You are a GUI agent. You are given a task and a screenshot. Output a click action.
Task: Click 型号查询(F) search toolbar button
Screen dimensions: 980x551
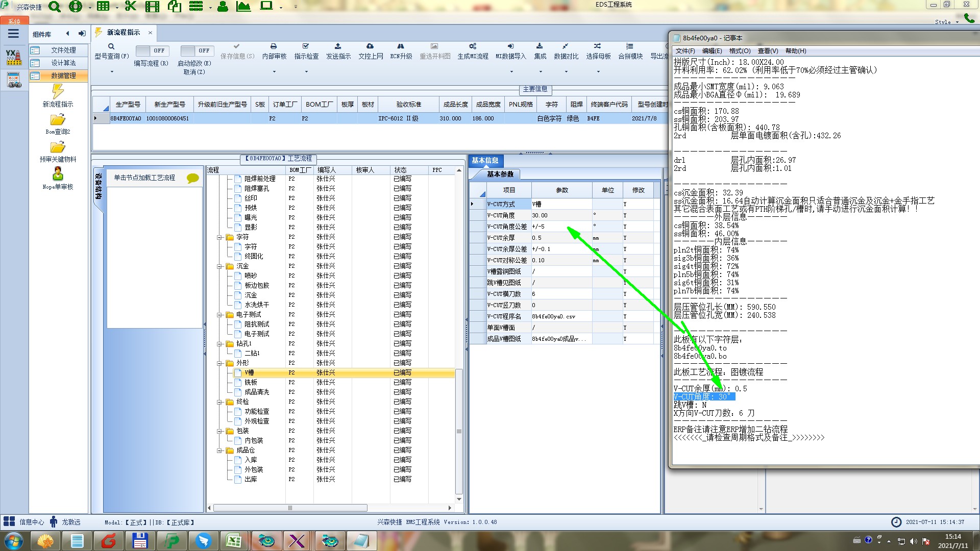(111, 52)
